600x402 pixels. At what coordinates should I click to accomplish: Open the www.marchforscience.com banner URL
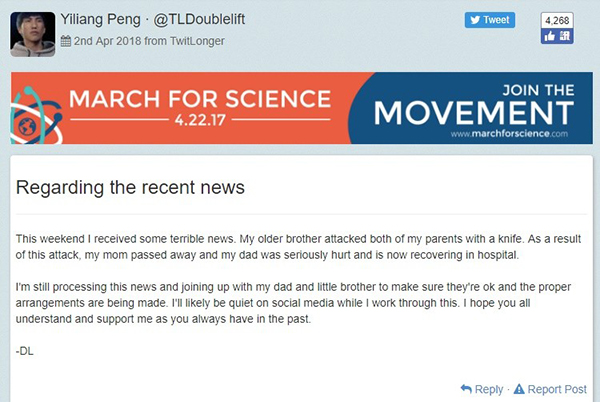(509, 132)
